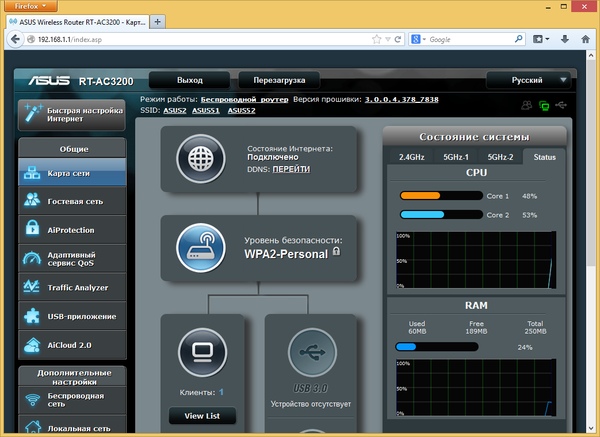Select the wireless router icon

[x=201, y=248]
